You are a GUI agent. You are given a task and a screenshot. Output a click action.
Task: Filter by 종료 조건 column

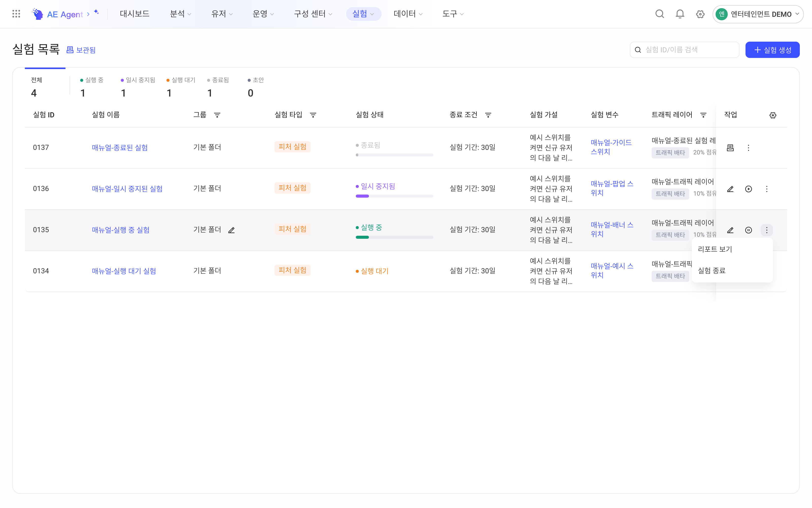click(x=488, y=115)
